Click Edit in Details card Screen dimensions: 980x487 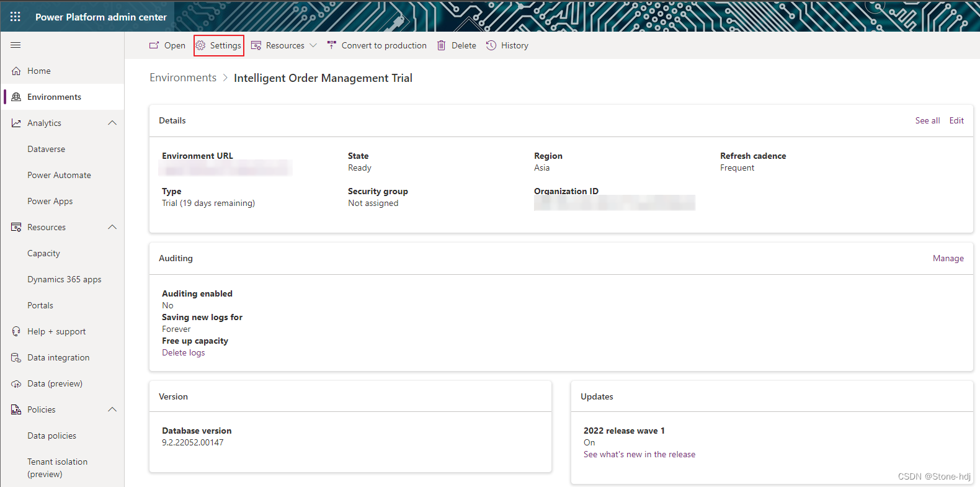click(x=956, y=120)
